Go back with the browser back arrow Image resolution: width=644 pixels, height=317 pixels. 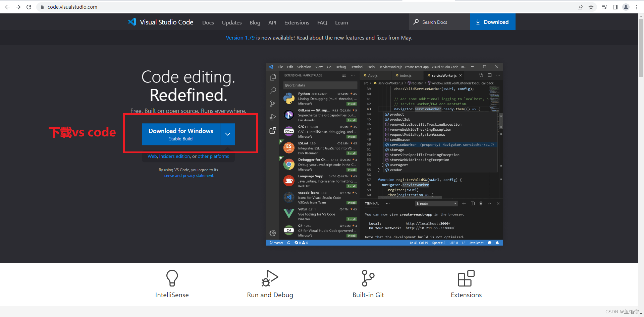click(x=7, y=7)
